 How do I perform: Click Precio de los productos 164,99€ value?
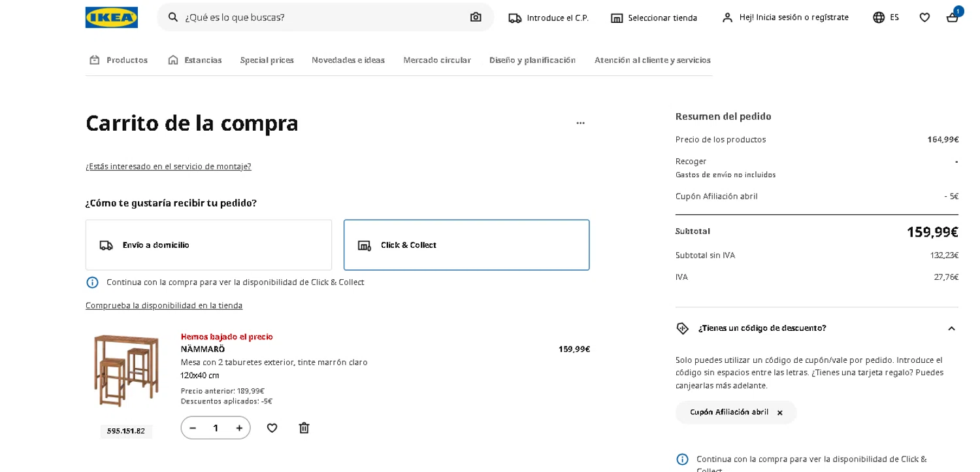click(x=943, y=140)
